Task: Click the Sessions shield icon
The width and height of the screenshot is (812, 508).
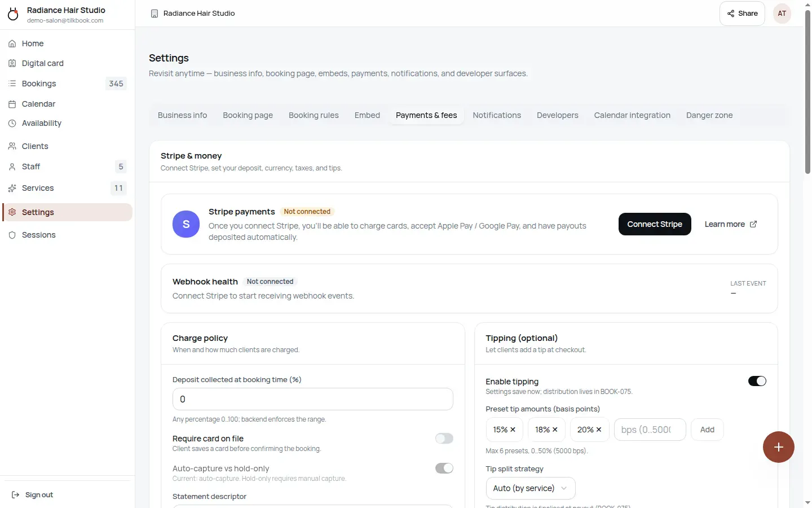Action: [x=12, y=235]
